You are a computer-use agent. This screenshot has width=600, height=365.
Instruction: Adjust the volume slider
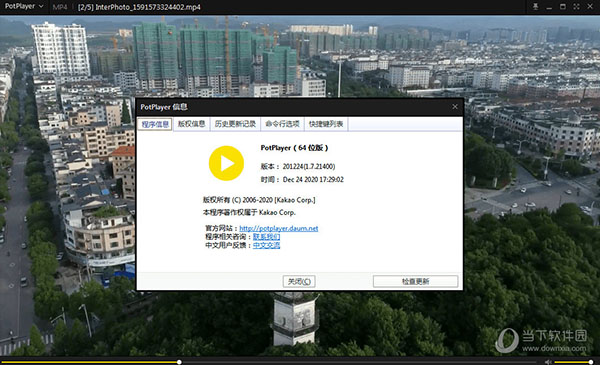tap(574, 362)
